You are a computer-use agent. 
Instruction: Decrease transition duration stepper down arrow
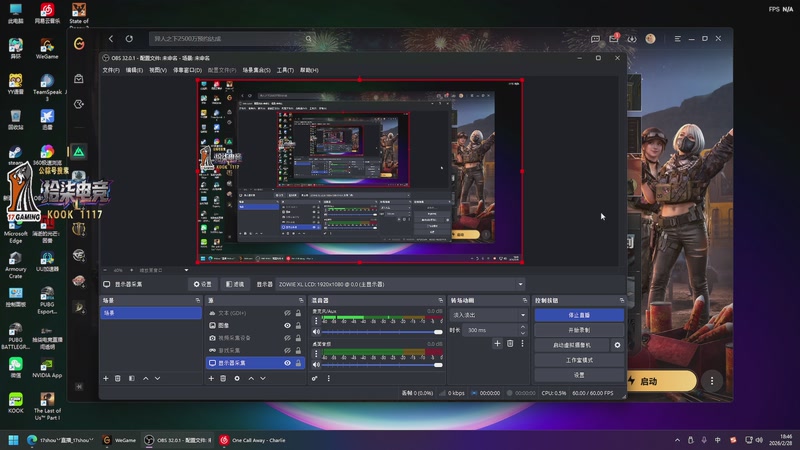point(522,333)
